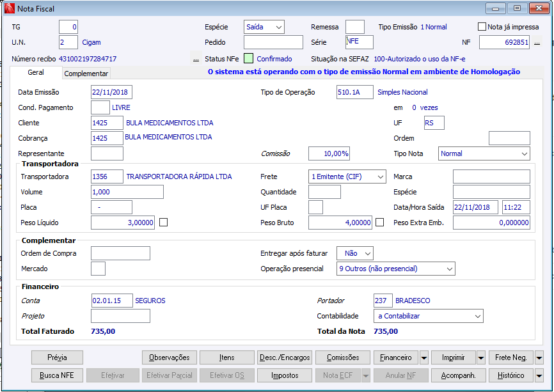
Task: Click the Projeto input field
Action: pyautogui.click(x=120, y=316)
